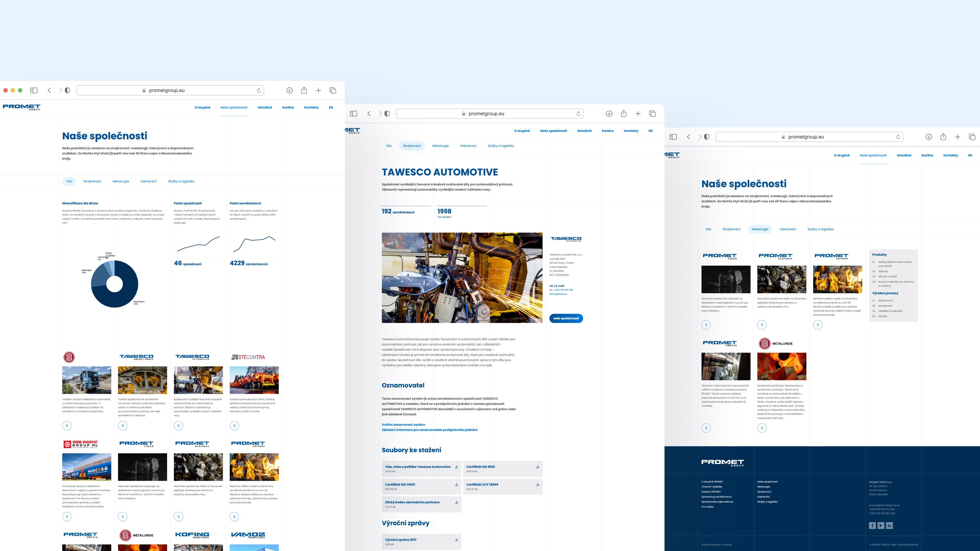Click privacy shield icon in left browser window
Viewport: 980px width, 551px height.
pos(67,90)
